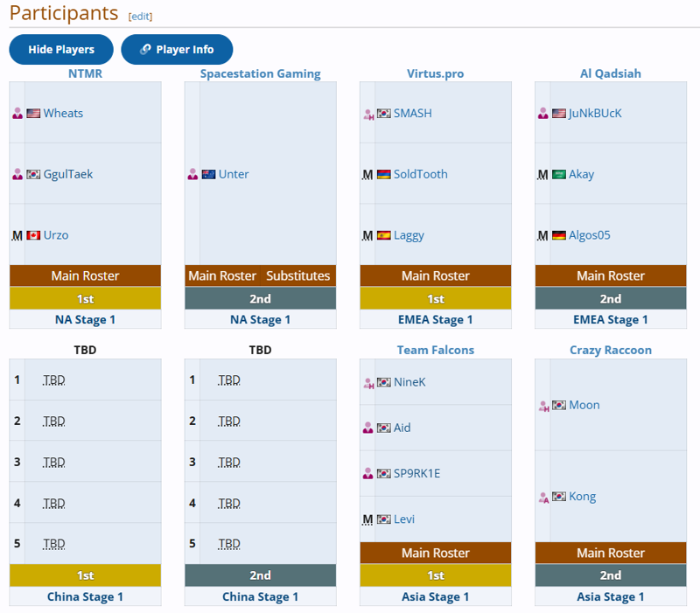The width and height of the screenshot is (700, 613).
Task: Open Moon player page
Action: [584, 405]
